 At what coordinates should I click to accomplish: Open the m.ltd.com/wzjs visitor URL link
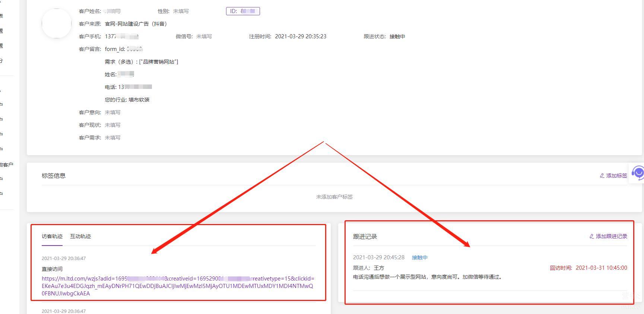(178, 286)
